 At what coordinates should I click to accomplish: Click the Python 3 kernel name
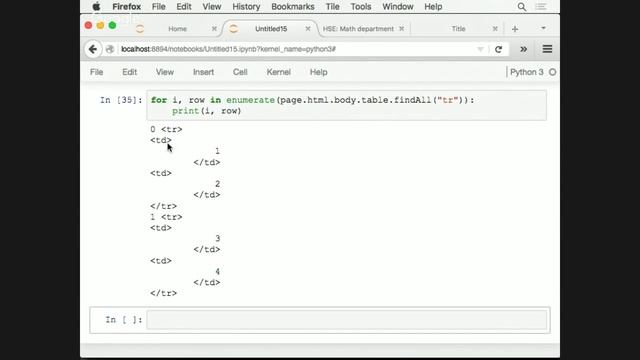tap(527, 72)
